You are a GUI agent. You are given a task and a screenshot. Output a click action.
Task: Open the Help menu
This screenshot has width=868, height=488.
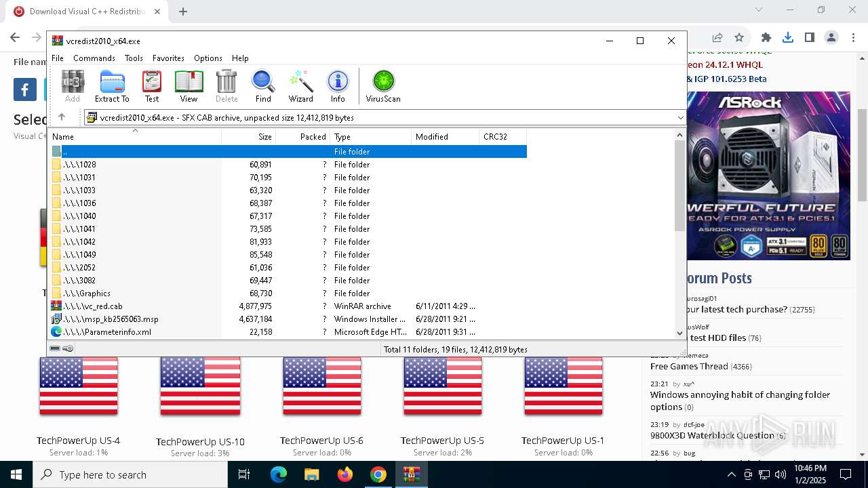click(240, 58)
